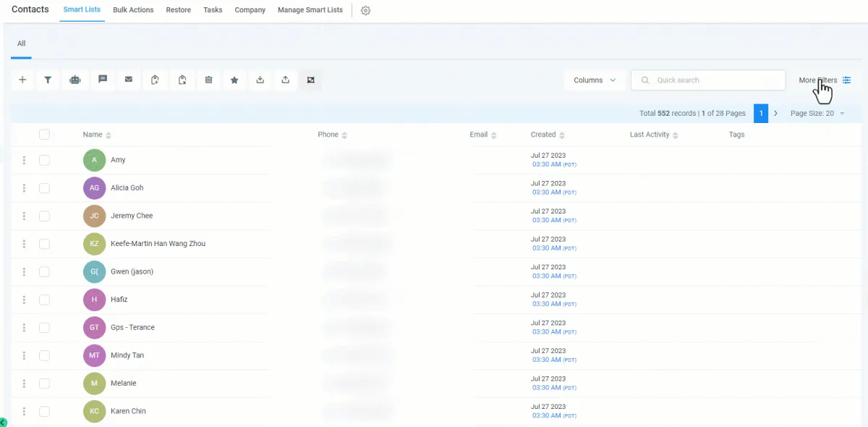Click the export contacts download icon

click(260, 80)
